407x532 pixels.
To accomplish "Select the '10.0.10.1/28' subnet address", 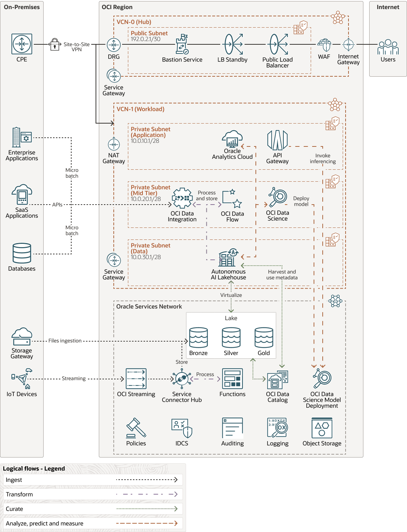I will (x=145, y=141).
